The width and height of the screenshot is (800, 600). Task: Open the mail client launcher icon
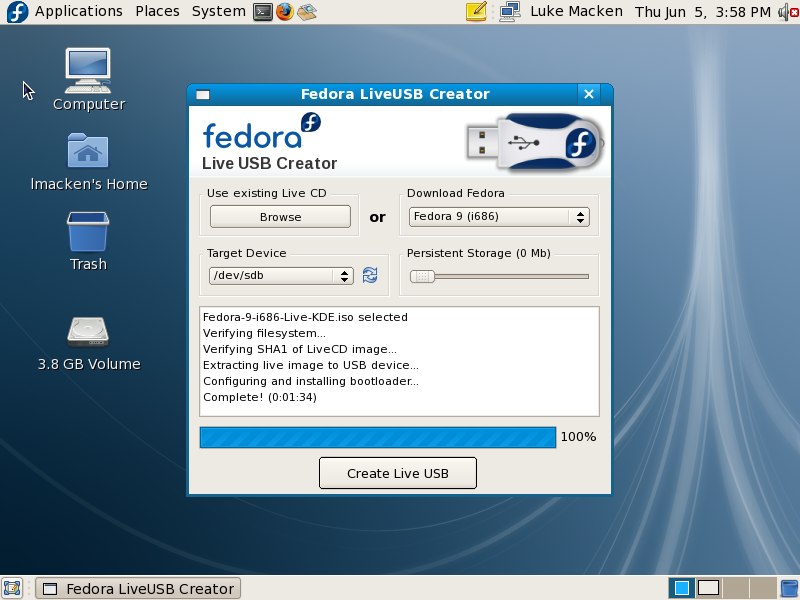(307, 12)
